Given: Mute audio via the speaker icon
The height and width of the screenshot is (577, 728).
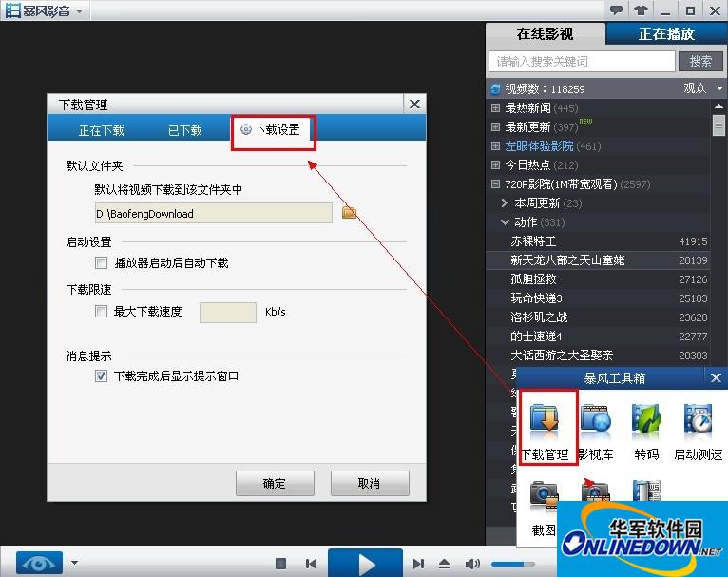Looking at the screenshot, I should pos(472,564).
